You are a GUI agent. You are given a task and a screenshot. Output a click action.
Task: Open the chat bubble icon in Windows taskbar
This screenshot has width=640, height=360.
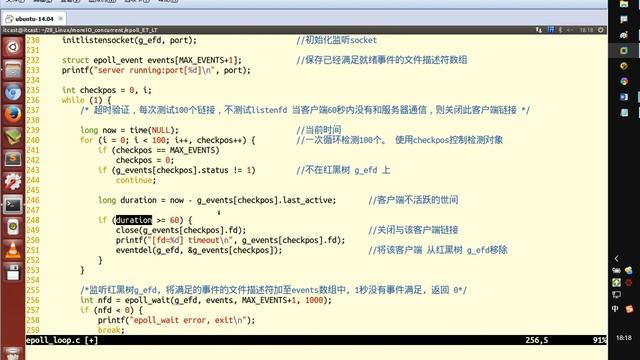(x=624, y=20)
